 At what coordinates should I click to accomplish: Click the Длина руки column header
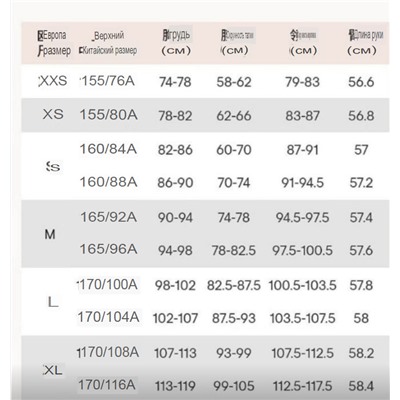[x=362, y=43]
